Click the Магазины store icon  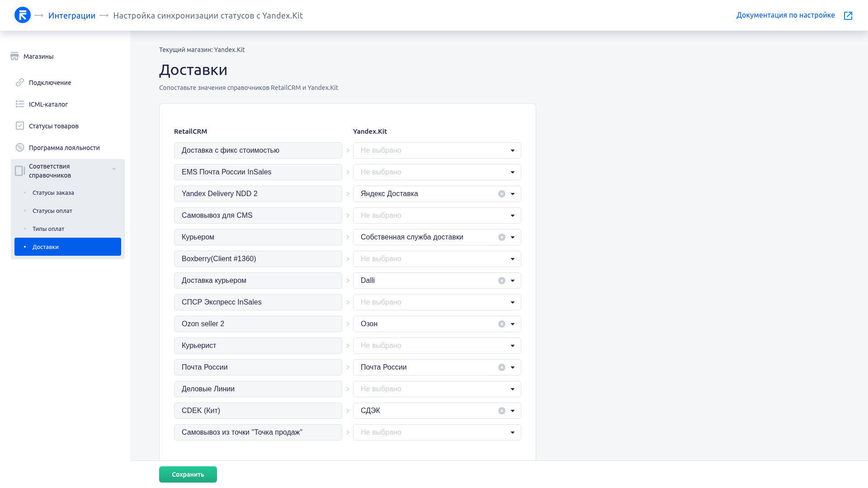[14, 56]
